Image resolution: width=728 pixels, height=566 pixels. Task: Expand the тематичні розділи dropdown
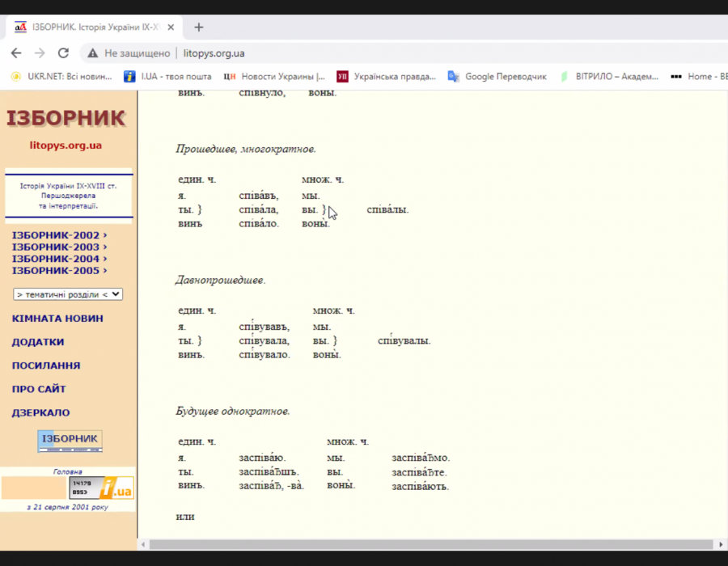point(68,294)
